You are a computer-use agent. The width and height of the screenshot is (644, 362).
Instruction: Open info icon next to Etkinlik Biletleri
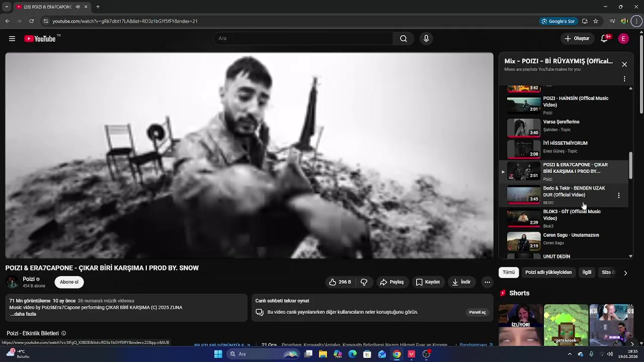pos(63,333)
